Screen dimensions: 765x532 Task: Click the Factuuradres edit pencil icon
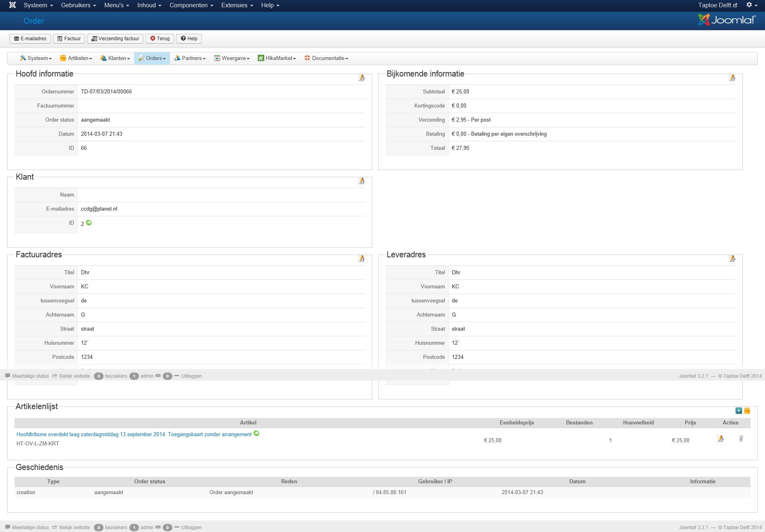pos(361,259)
